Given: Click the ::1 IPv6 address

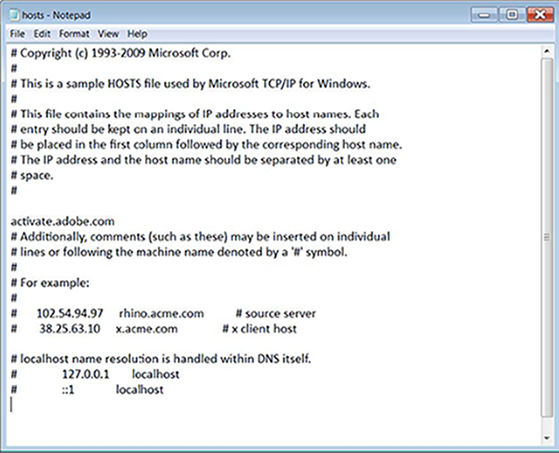Looking at the screenshot, I should point(68,390).
